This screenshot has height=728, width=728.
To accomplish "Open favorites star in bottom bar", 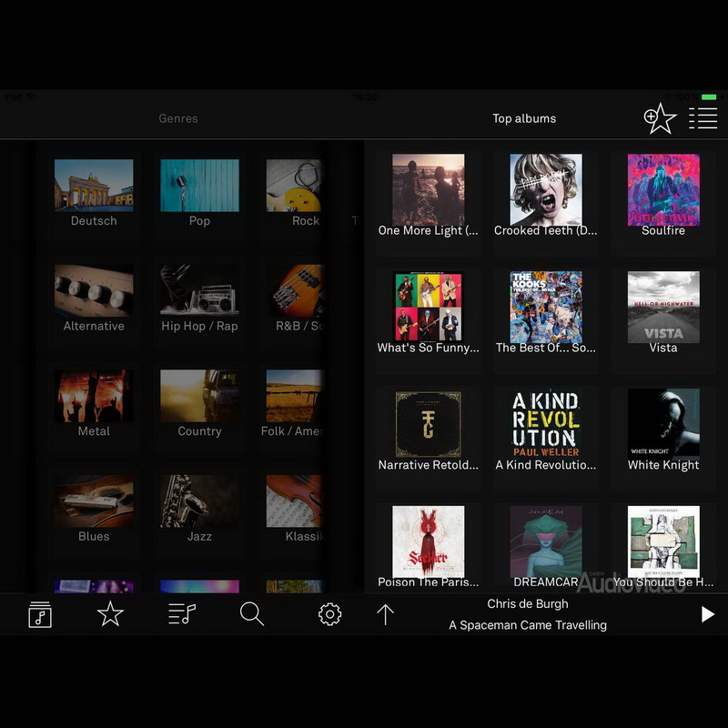I will point(110,615).
